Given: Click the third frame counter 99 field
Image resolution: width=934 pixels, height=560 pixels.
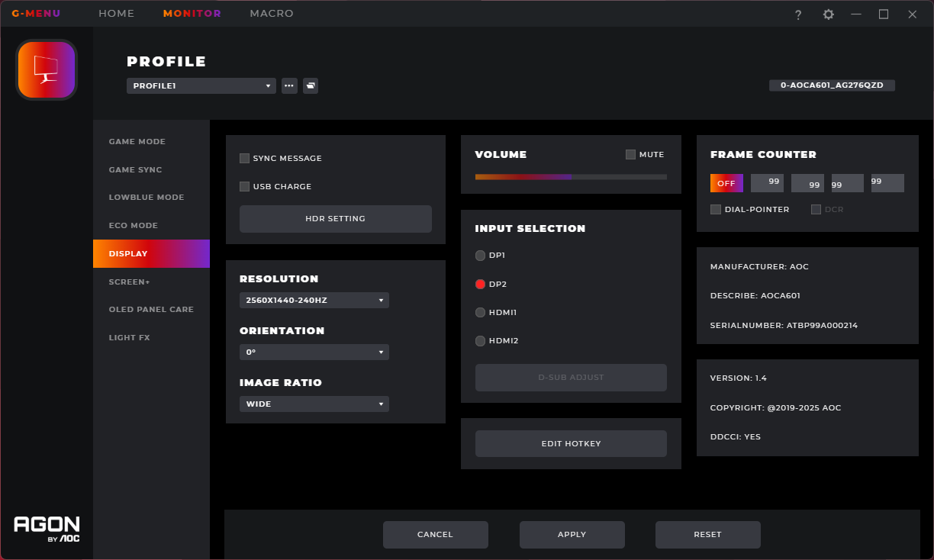Looking at the screenshot, I should click(847, 183).
